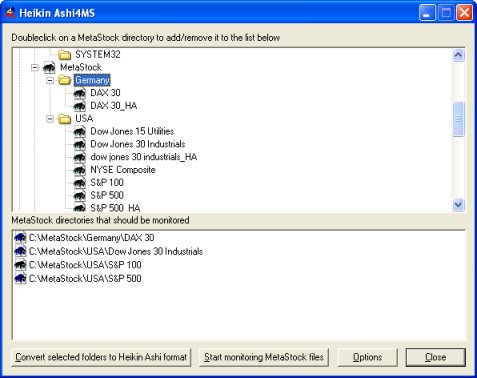Select DAX 30_HA in the tree
Image resolution: width=477 pixels, height=378 pixels.
point(114,106)
